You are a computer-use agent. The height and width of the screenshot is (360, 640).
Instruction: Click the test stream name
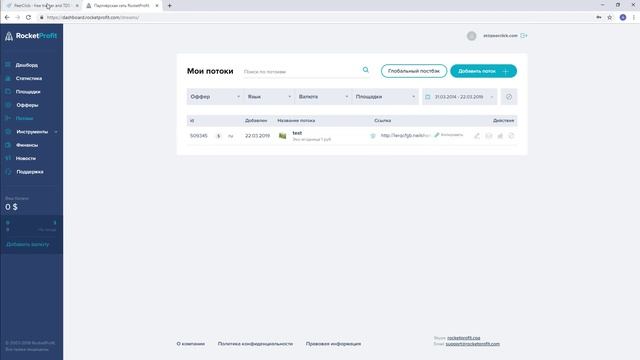coord(297,133)
